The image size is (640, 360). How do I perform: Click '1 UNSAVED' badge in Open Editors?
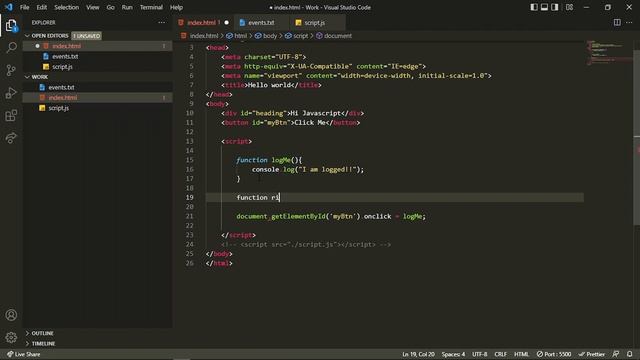click(x=87, y=36)
